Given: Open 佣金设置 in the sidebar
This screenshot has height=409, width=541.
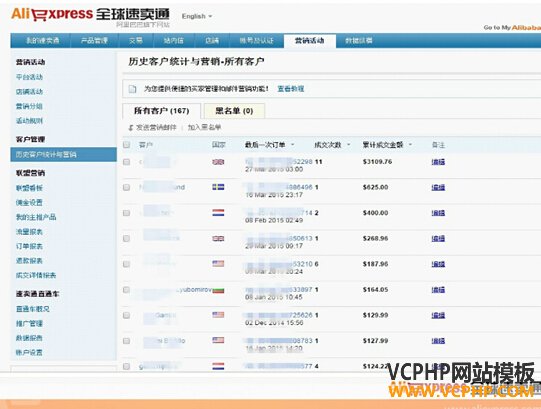Looking at the screenshot, I should pyautogui.click(x=29, y=202).
